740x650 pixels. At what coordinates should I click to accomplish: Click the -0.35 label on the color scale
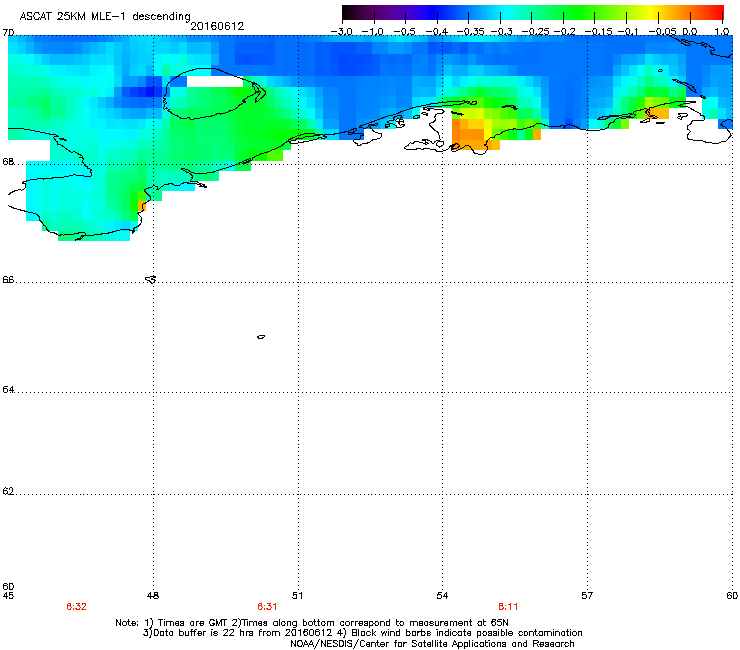(x=471, y=32)
